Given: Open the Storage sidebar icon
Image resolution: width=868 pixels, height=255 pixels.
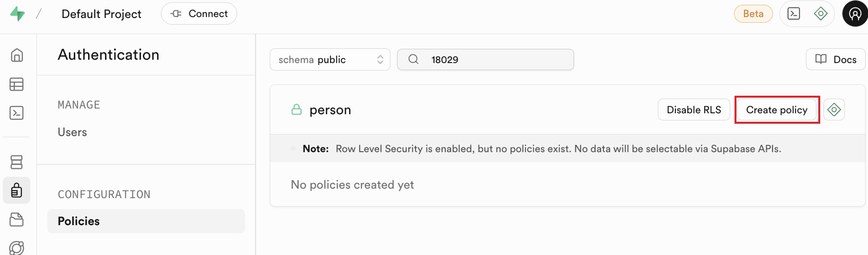Looking at the screenshot, I should [17, 219].
